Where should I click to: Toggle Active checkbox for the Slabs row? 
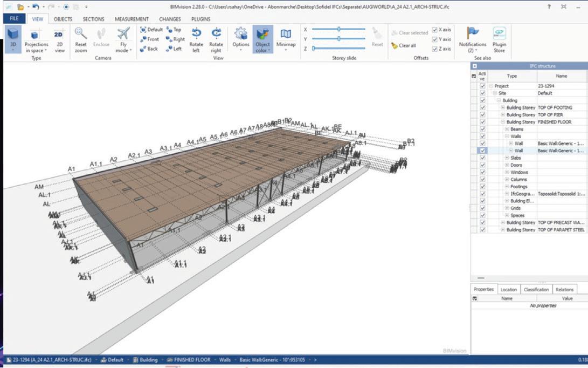click(482, 158)
